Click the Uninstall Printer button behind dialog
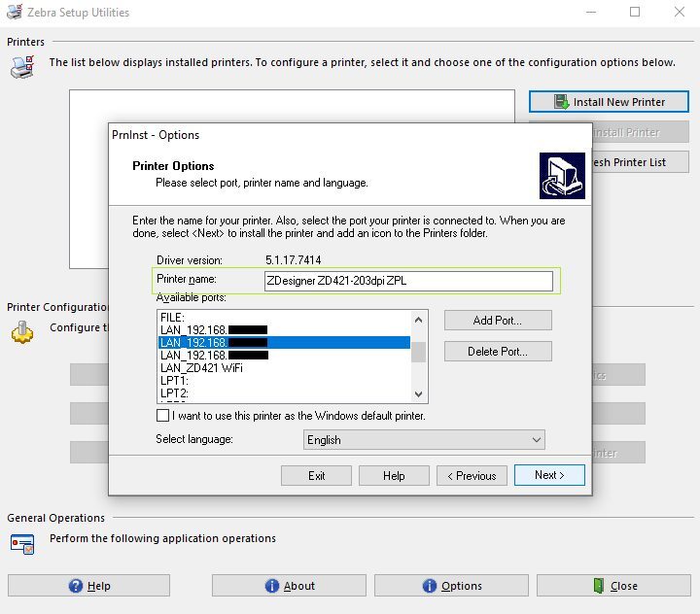This screenshot has height=614, width=700. (x=641, y=132)
